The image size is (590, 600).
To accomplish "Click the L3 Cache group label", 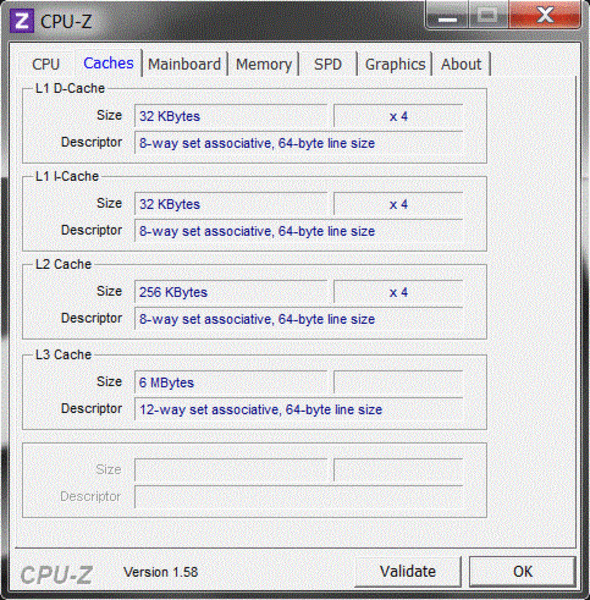I will [63, 355].
